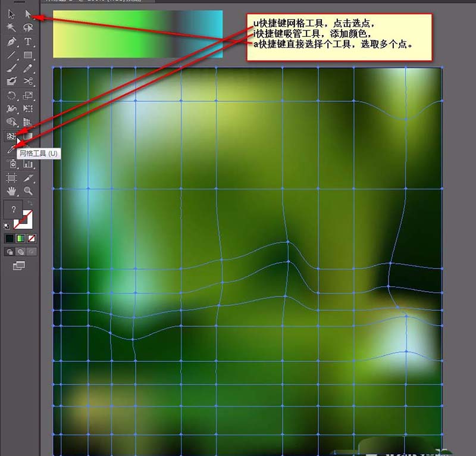This screenshot has width=476, height=456.
Task: Select the Hand tool
Action: [x=11, y=190]
